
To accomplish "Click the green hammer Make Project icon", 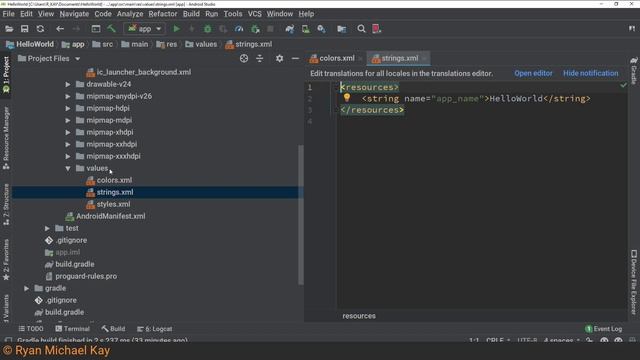I will pyautogui.click(x=111, y=29).
